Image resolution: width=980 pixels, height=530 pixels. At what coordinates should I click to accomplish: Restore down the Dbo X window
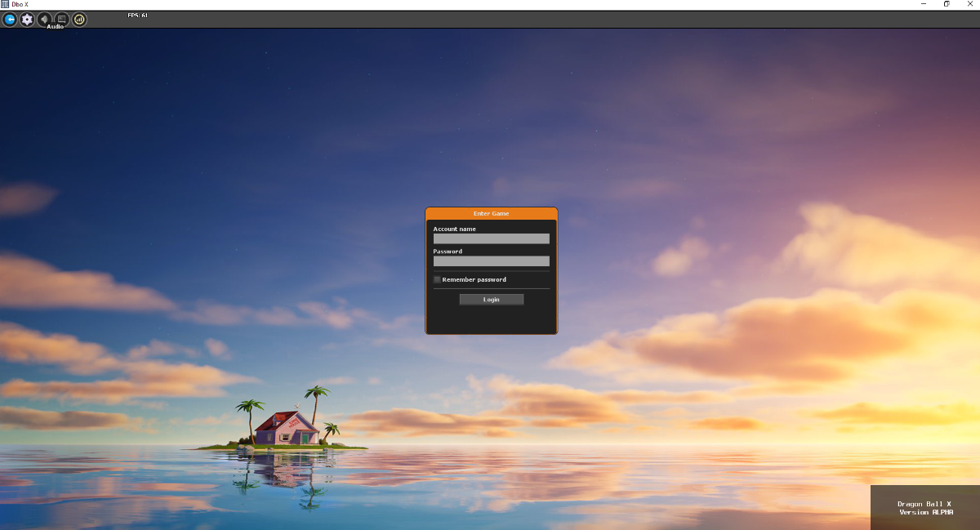(947, 4)
